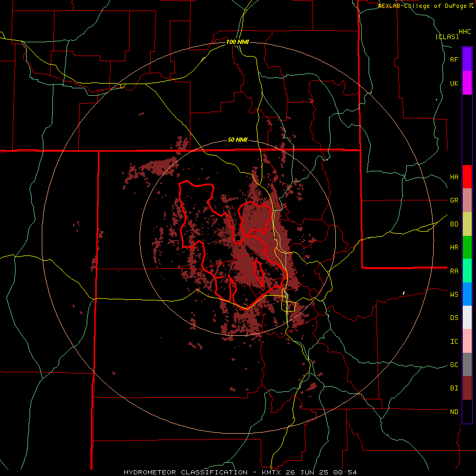476x476 pixels.
Task: Click the [CLAS] units label
Action: [x=447, y=36]
